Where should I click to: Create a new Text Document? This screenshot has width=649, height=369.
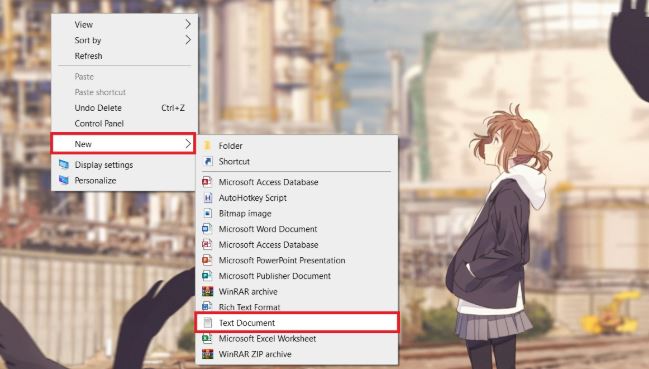tap(297, 323)
